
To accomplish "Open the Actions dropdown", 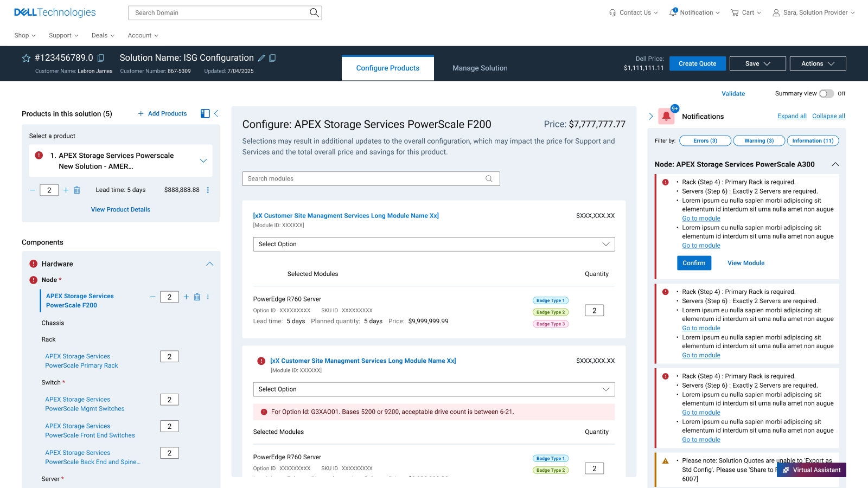I will tap(818, 63).
